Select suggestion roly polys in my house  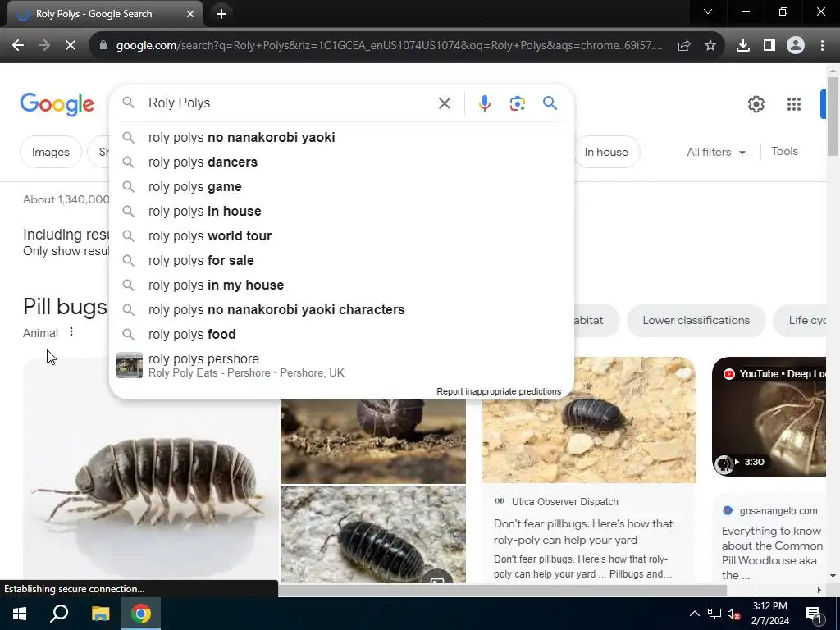(x=342, y=285)
